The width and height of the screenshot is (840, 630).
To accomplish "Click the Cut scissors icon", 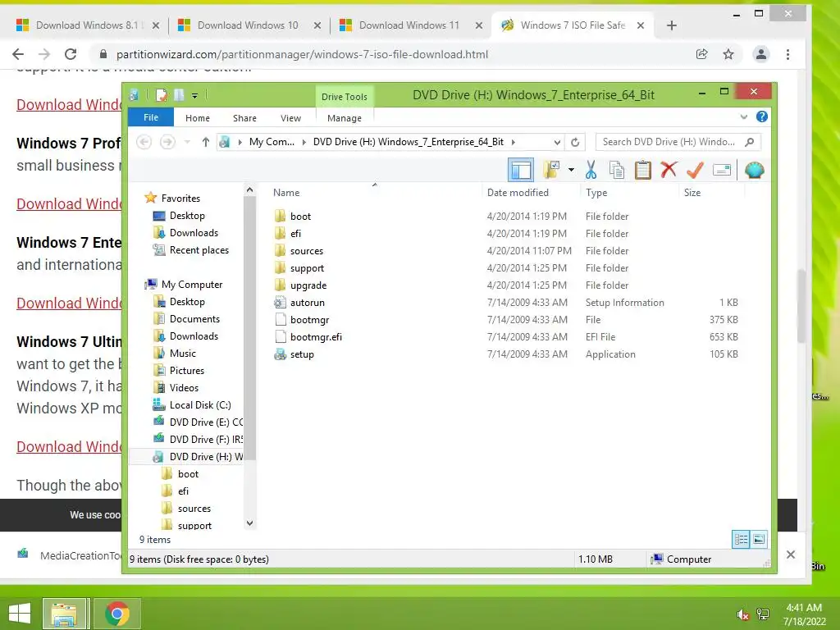I will click(x=591, y=171).
